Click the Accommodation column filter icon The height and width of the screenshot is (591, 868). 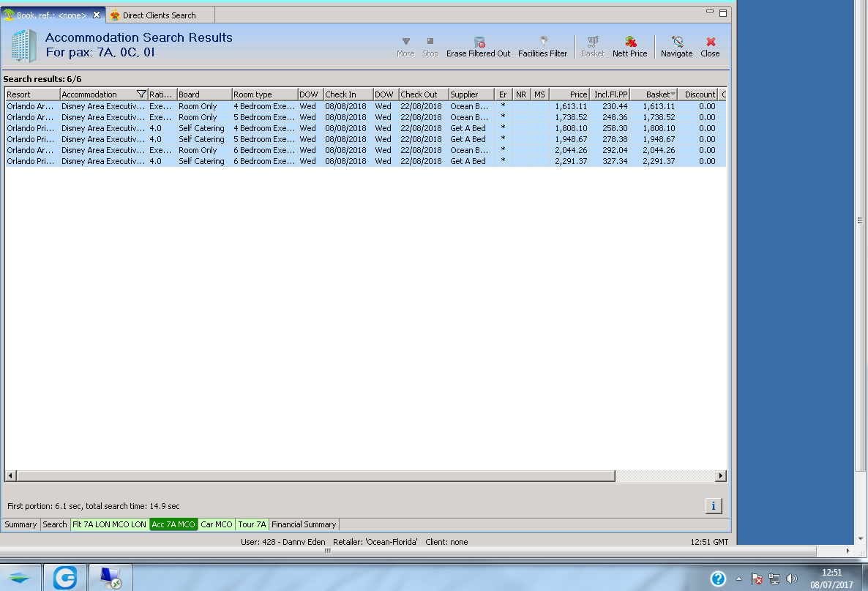[x=141, y=94]
